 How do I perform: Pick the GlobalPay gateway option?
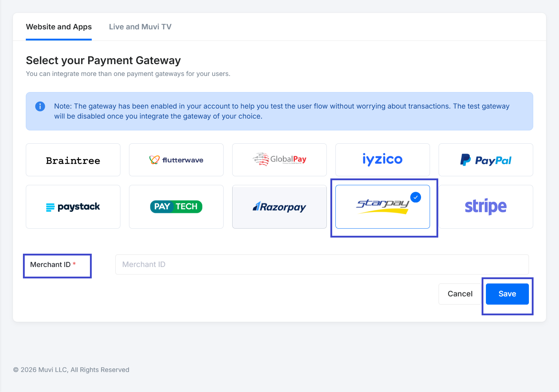coord(279,160)
